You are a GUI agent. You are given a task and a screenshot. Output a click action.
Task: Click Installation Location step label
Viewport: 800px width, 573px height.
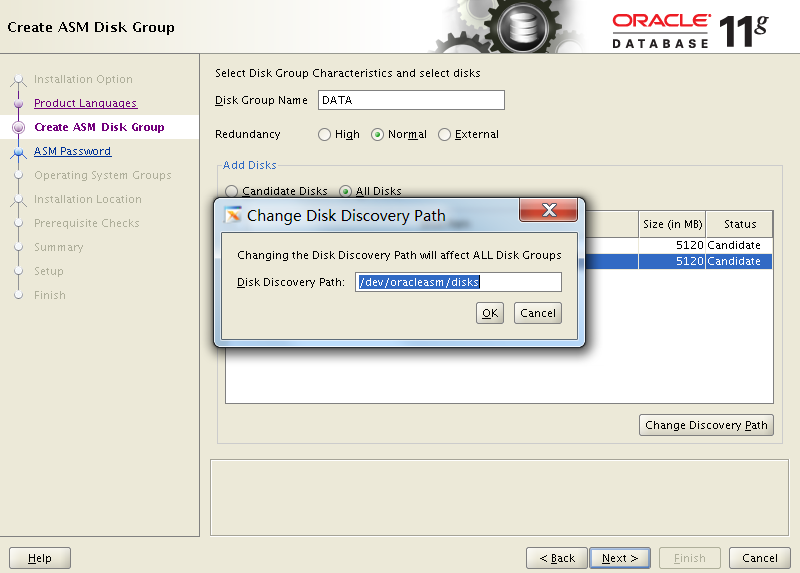(88, 199)
